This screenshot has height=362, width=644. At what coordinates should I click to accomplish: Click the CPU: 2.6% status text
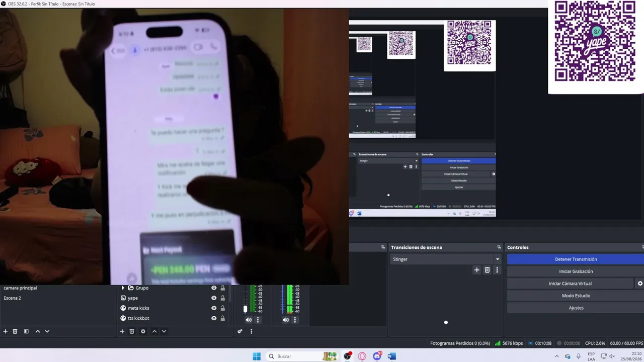595,343
